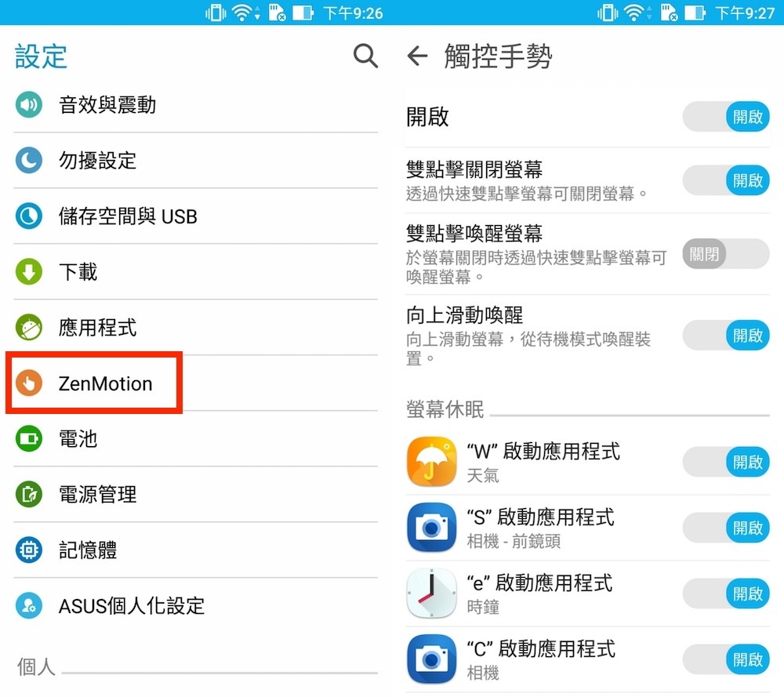Toggle the "W" 啟動應用程式 switch
This screenshot has width=784, height=697.
pyautogui.click(x=726, y=462)
